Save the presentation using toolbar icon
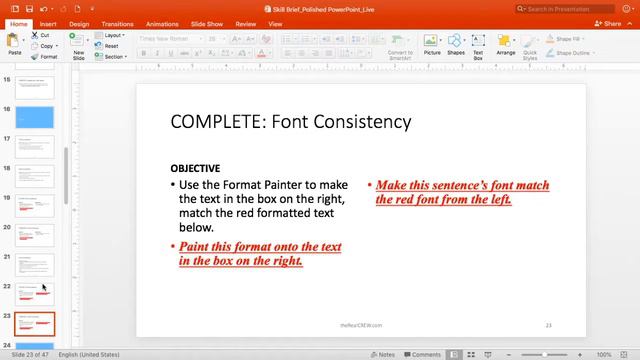Viewport: 640px width, 360px height. (29, 9)
